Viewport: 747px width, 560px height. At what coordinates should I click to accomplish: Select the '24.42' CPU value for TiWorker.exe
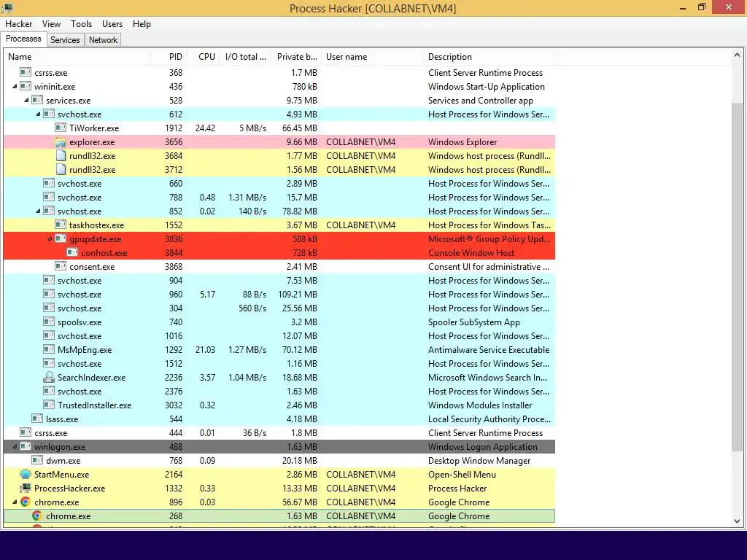coord(205,128)
